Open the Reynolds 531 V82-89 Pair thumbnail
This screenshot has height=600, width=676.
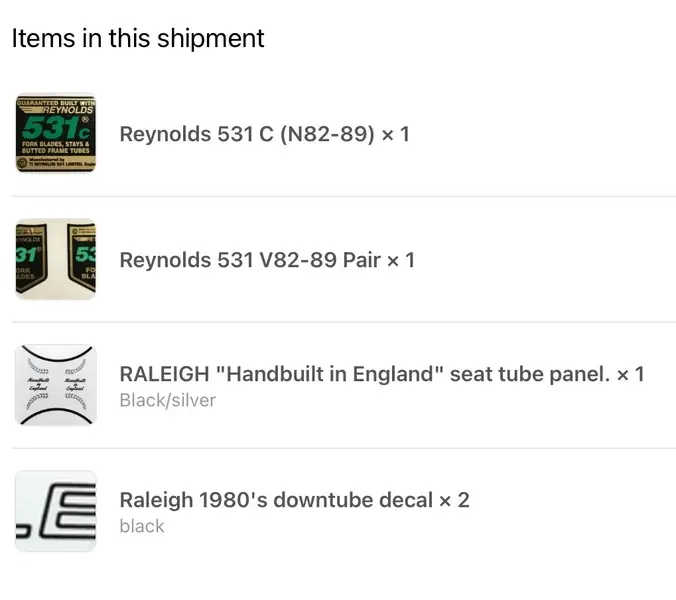[56, 259]
